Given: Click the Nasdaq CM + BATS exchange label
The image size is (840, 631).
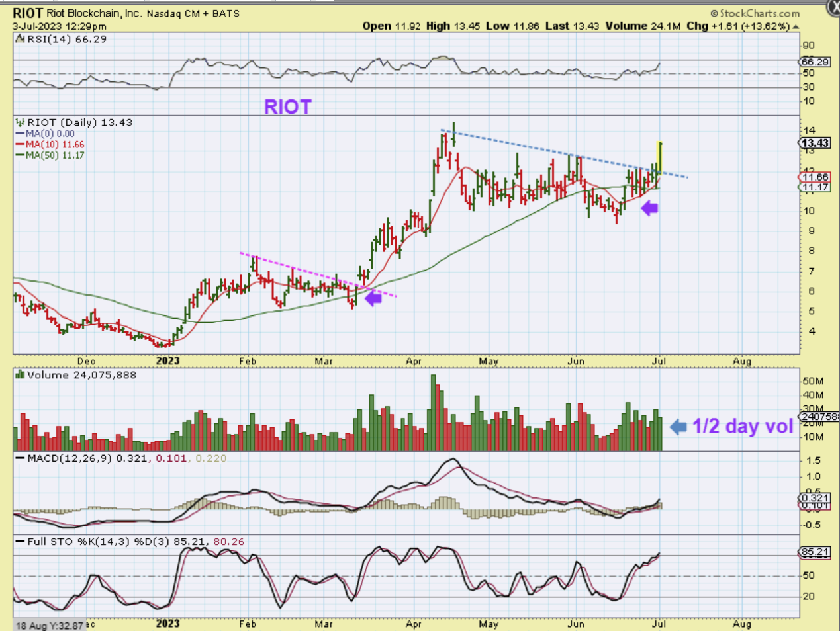Looking at the screenshot, I should click(193, 13).
